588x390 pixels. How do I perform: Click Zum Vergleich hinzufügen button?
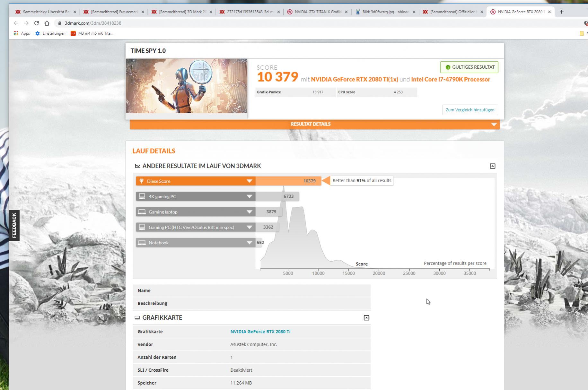(470, 110)
